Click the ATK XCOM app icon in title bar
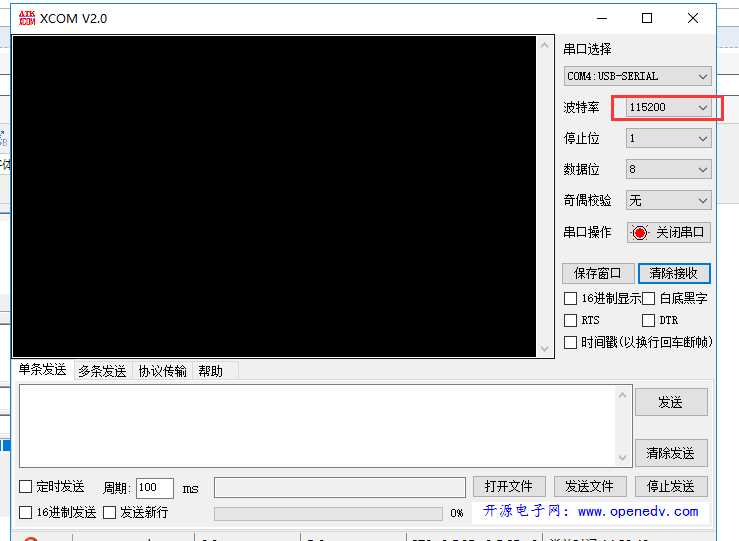 click(27, 18)
